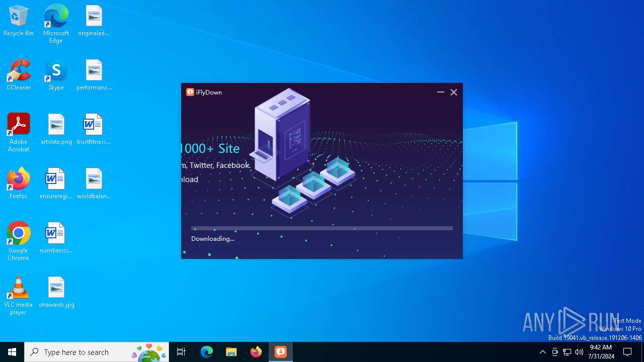Launch Firefox from the desktop shortcut

tap(19, 184)
